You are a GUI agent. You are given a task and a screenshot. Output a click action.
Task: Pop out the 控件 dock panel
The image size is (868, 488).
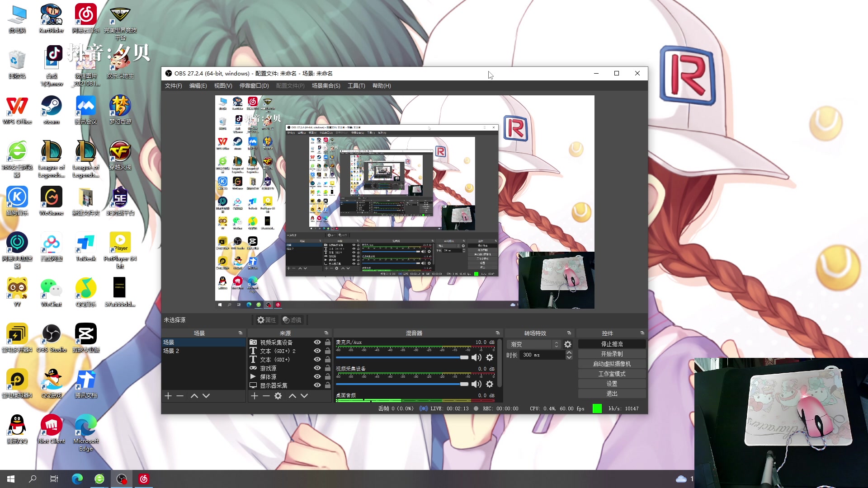[642, 333]
